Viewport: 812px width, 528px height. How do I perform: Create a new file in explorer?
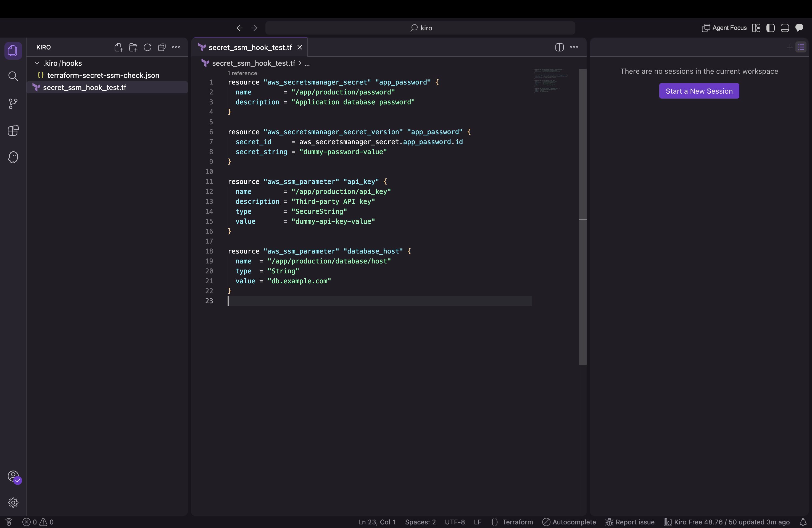pos(118,47)
